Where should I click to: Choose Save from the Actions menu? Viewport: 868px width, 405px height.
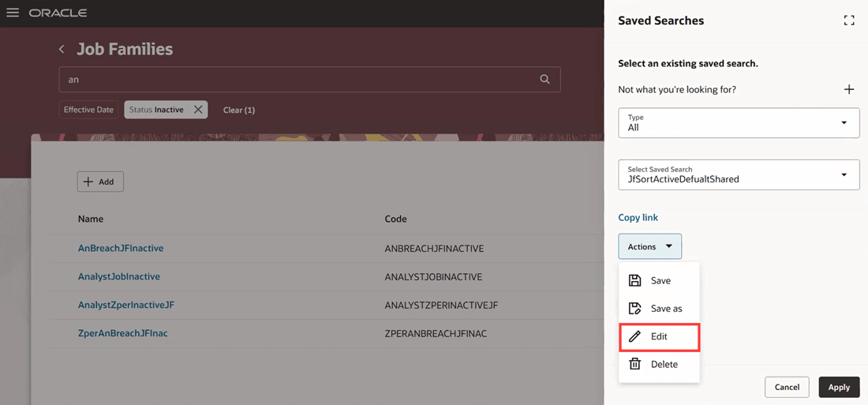(x=660, y=281)
